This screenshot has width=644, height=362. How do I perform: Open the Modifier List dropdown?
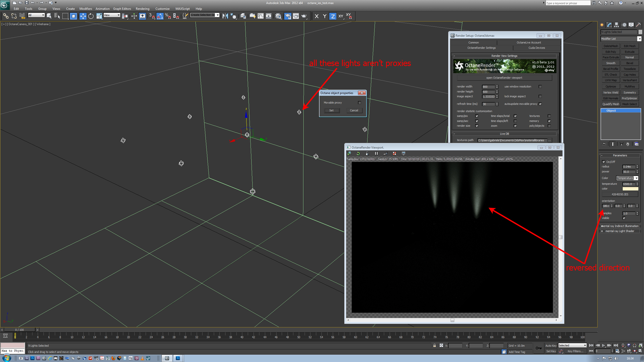pyautogui.click(x=639, y=39)
